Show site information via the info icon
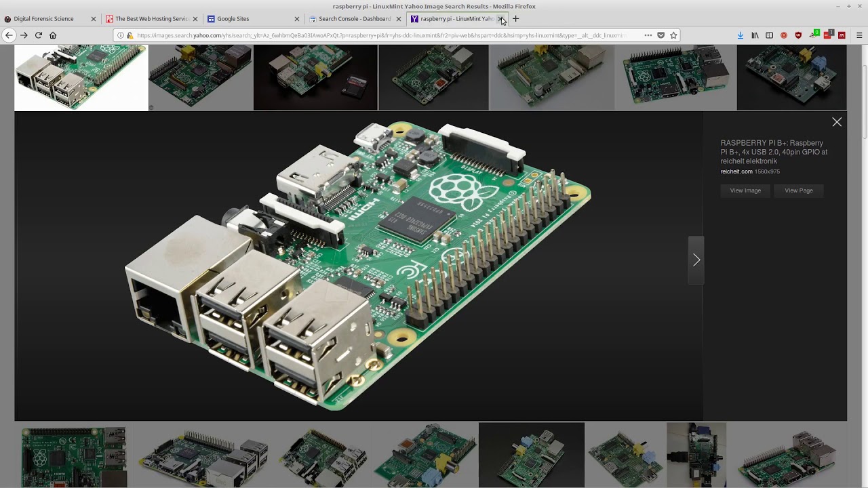 pyautogui.click(x=121, y=35)
